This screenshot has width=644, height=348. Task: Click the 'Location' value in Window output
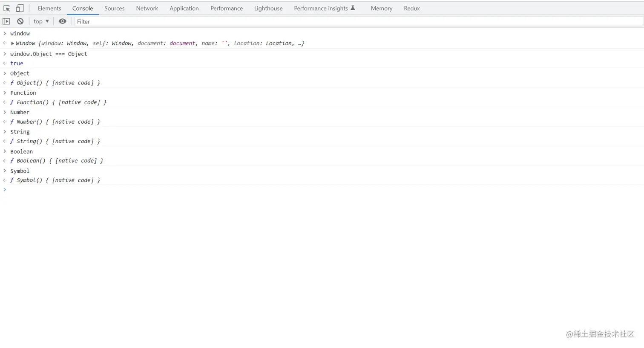coord(279,43)
